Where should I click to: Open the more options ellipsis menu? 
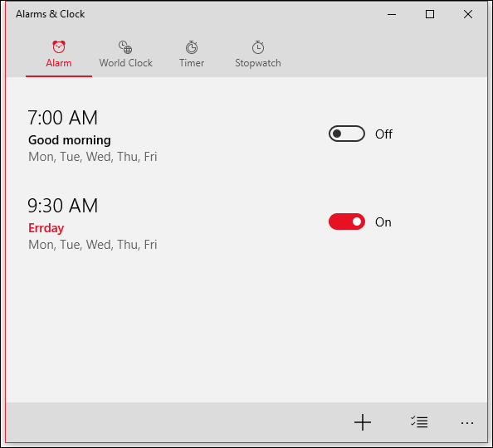(x=467, y=423)
